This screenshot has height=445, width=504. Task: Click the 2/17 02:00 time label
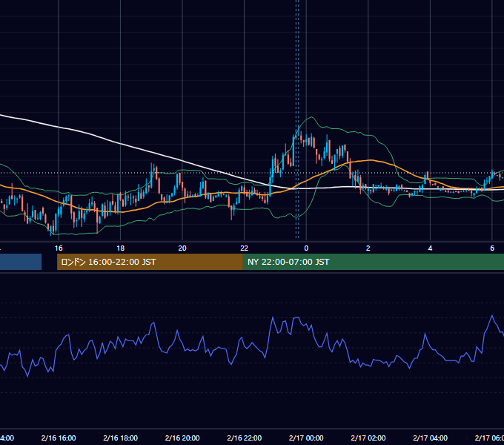(368, 438)
